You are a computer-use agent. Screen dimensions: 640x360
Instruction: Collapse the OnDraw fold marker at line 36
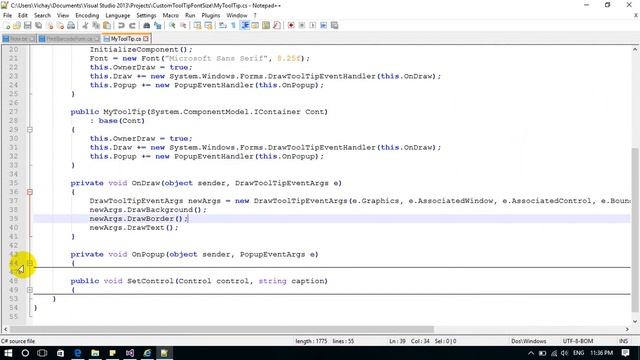click(x=30, y=192)
